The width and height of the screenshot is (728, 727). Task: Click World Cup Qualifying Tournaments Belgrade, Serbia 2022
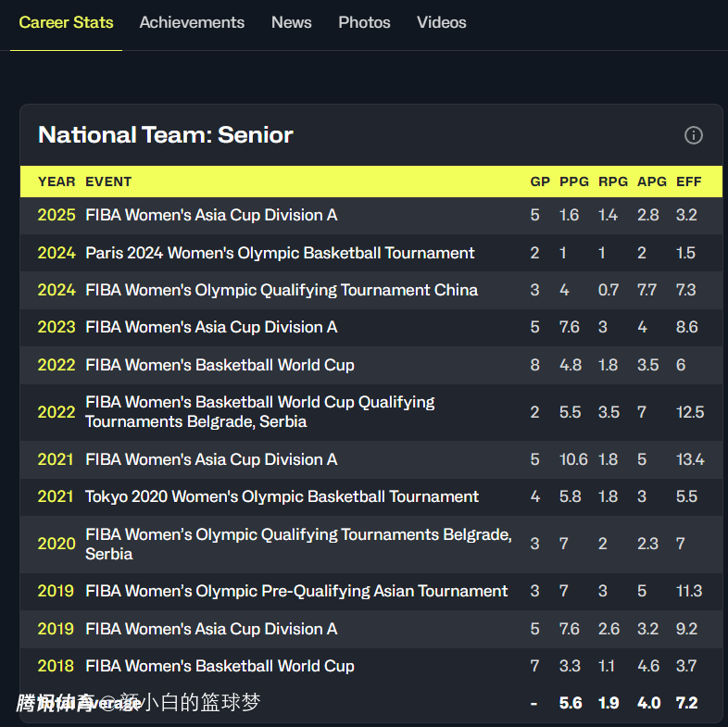click(259, 412)
